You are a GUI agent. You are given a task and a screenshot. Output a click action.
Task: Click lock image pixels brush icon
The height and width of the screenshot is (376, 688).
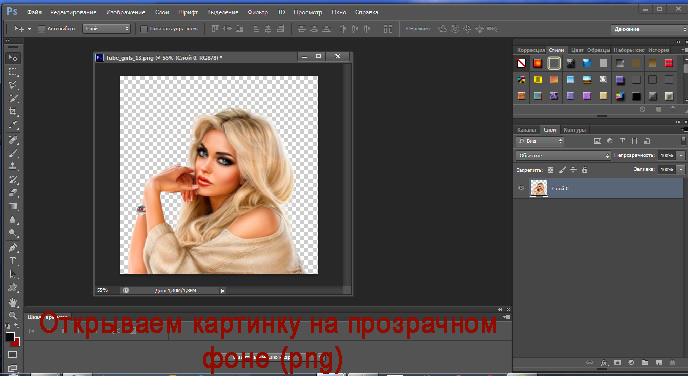(x=562, y=170)
